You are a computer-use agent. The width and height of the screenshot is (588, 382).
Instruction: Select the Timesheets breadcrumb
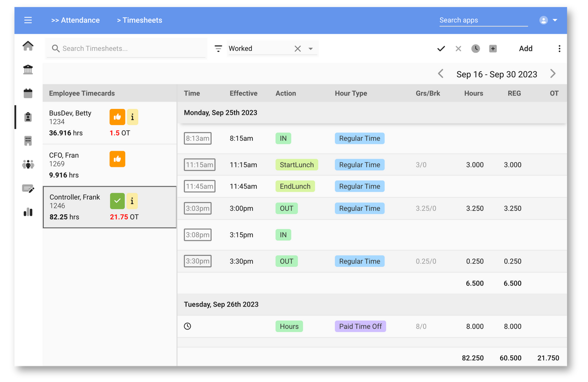(140, 20)
